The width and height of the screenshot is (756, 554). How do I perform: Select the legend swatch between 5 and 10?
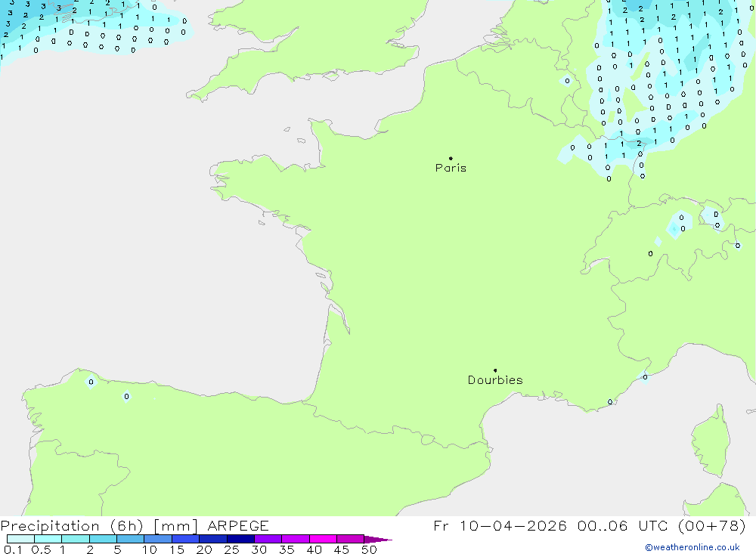[x=131, y=539]
